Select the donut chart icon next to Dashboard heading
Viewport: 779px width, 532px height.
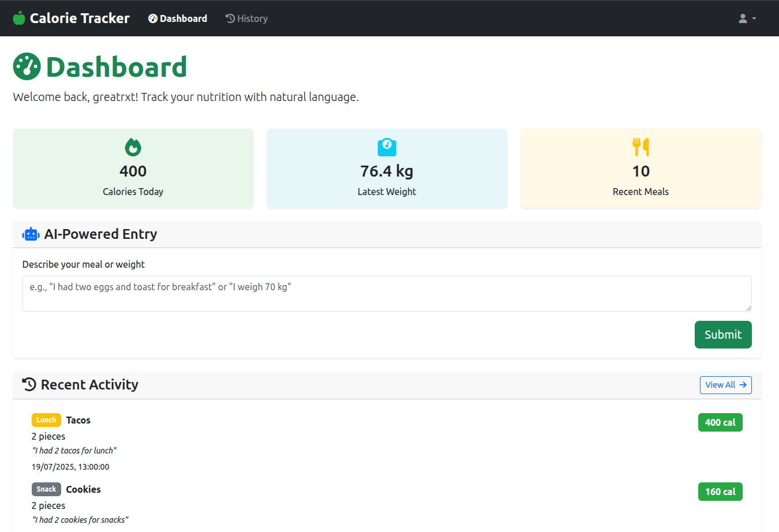click(x=26, y=66)
